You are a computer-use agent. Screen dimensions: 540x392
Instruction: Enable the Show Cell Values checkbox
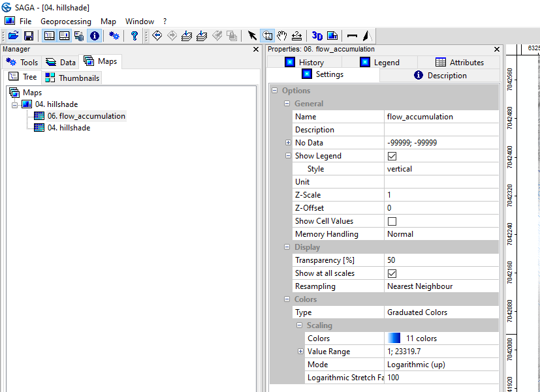(x=392, y=221)
